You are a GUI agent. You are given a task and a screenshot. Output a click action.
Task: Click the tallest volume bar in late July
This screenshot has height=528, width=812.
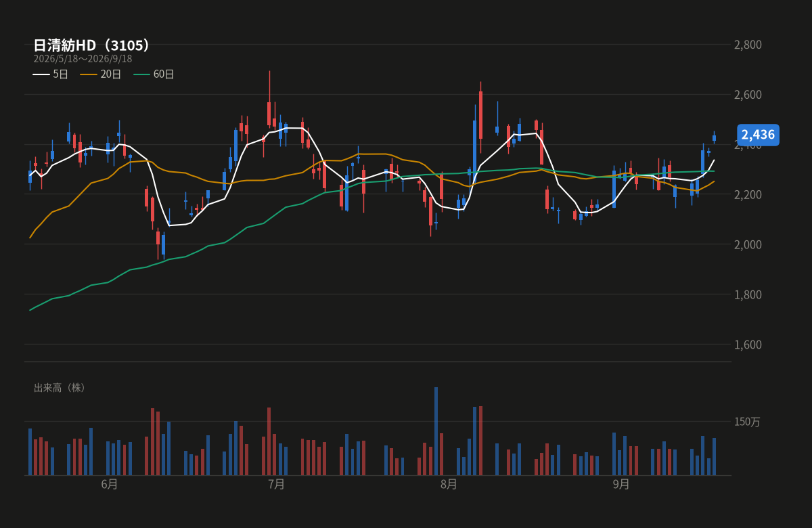pyautogui.click(x=436, y=431)
